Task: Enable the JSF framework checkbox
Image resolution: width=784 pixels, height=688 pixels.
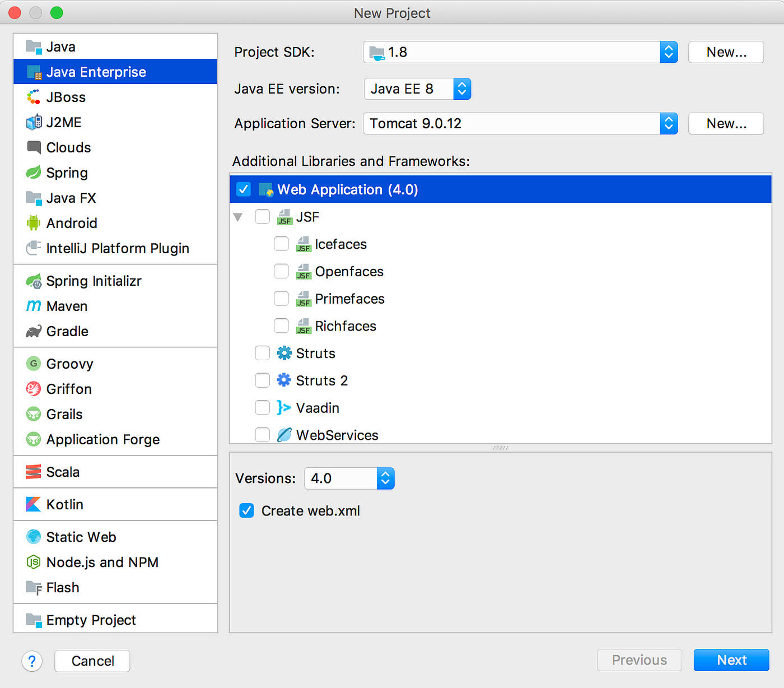Action: coord(262,216)
